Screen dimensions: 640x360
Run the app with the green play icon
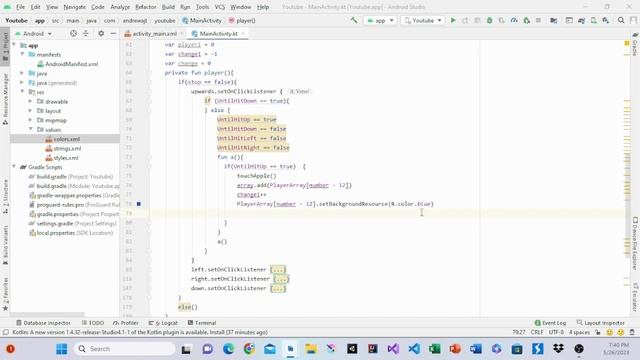(453, 20)
